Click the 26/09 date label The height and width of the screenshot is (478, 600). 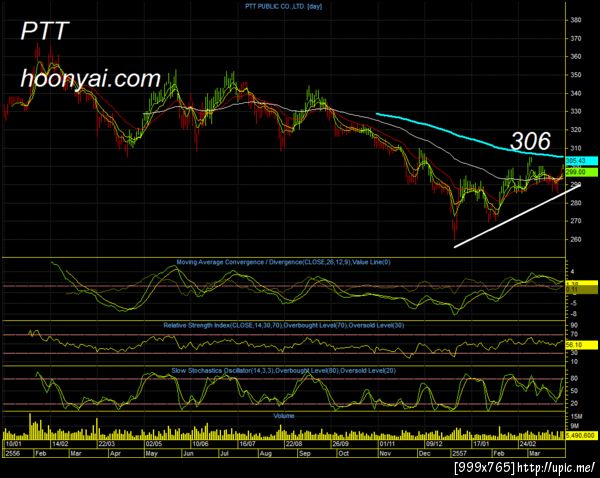click(x=341, y=444)
